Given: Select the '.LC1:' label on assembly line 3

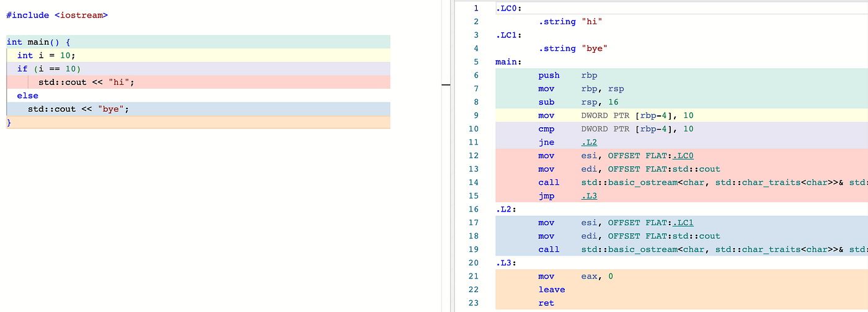Looking at the screenshot, I should click(508, 35).
